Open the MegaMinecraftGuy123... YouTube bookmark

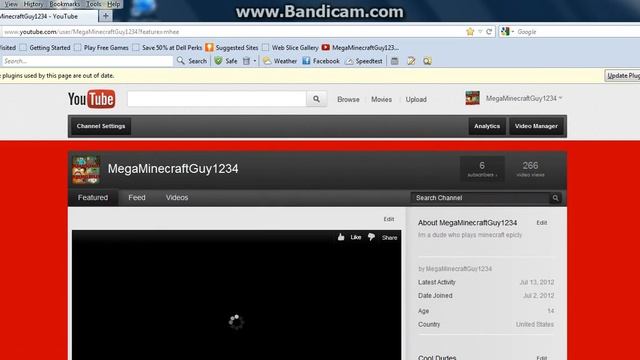coord(360,48)
